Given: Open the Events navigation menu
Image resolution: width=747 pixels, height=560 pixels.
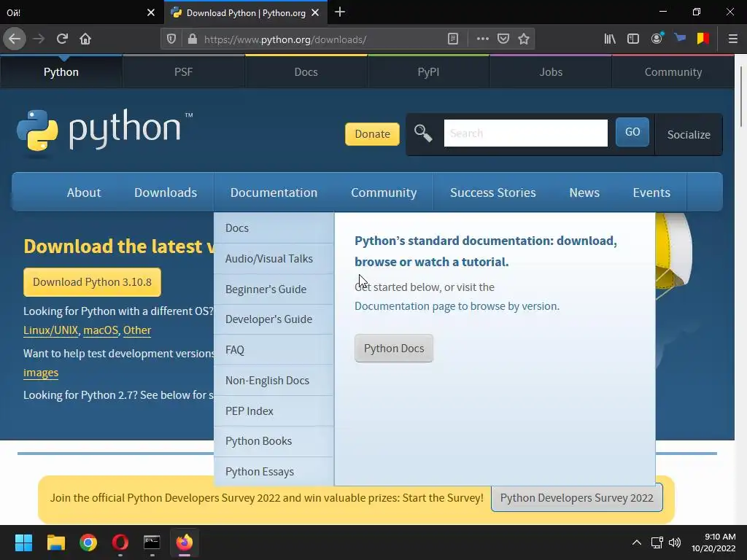Looking at the screenshot, I should pos(651,192).
